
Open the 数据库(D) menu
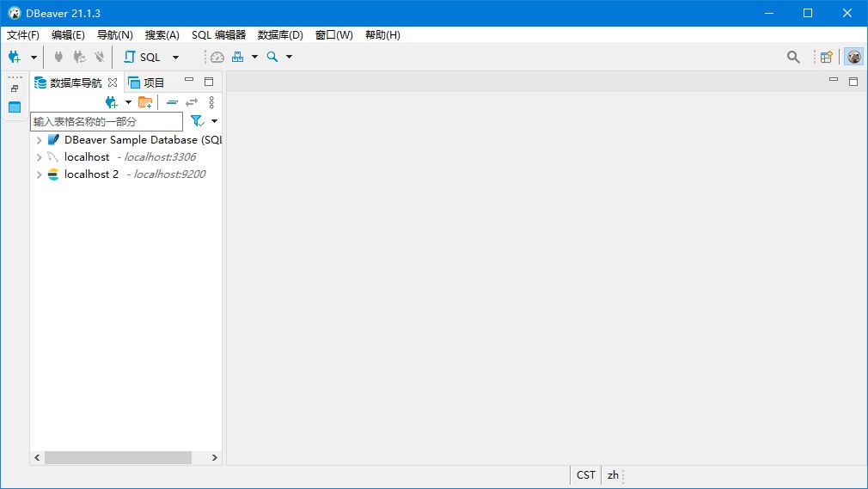(280, 35)
